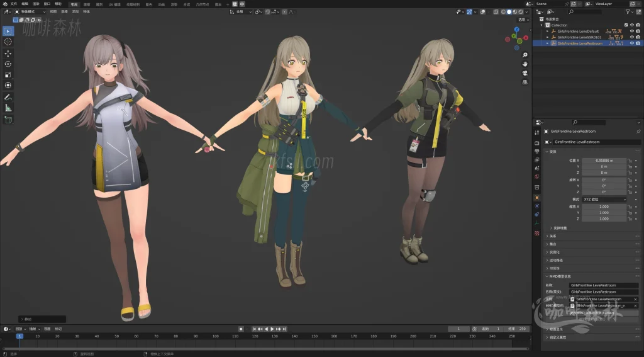The image size is (644, 357).
Task: Open the Output properties tab
Action: [537, 151]
